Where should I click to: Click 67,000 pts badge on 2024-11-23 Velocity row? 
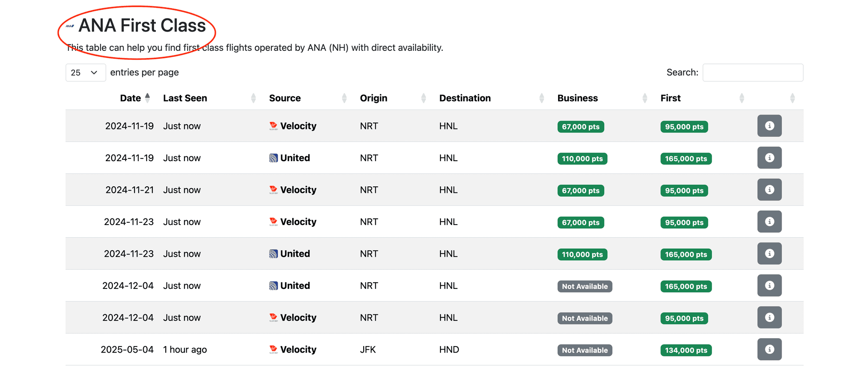point(581,222)
